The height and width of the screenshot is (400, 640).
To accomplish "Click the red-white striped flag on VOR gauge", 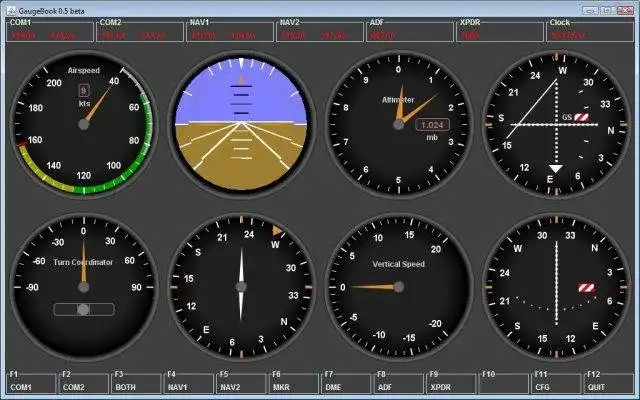I will tap(587, 288).
